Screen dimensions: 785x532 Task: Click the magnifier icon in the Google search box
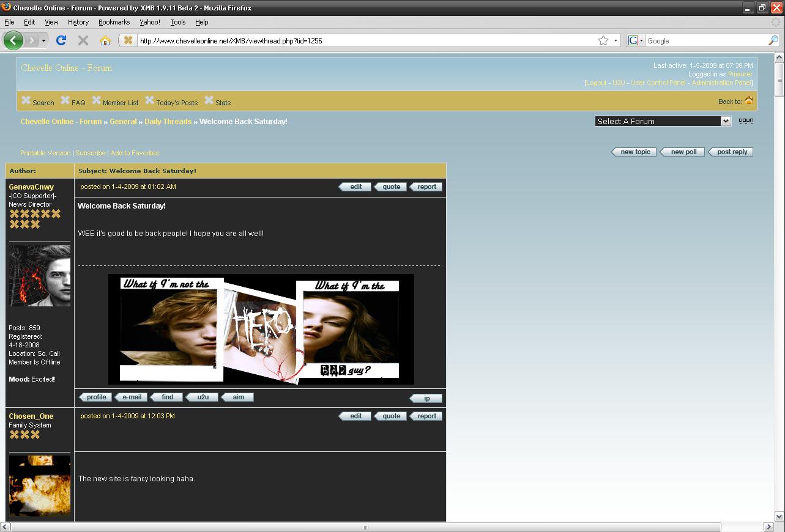point(773,40)
